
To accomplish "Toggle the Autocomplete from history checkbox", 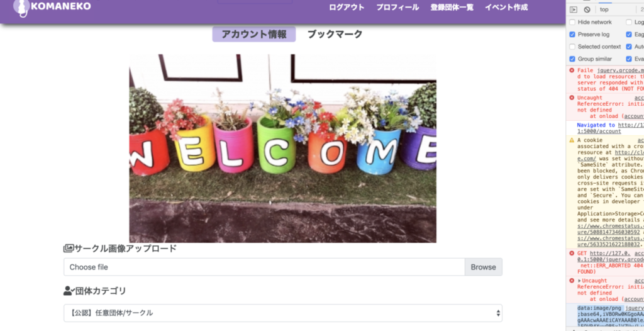I will (629, 47).
